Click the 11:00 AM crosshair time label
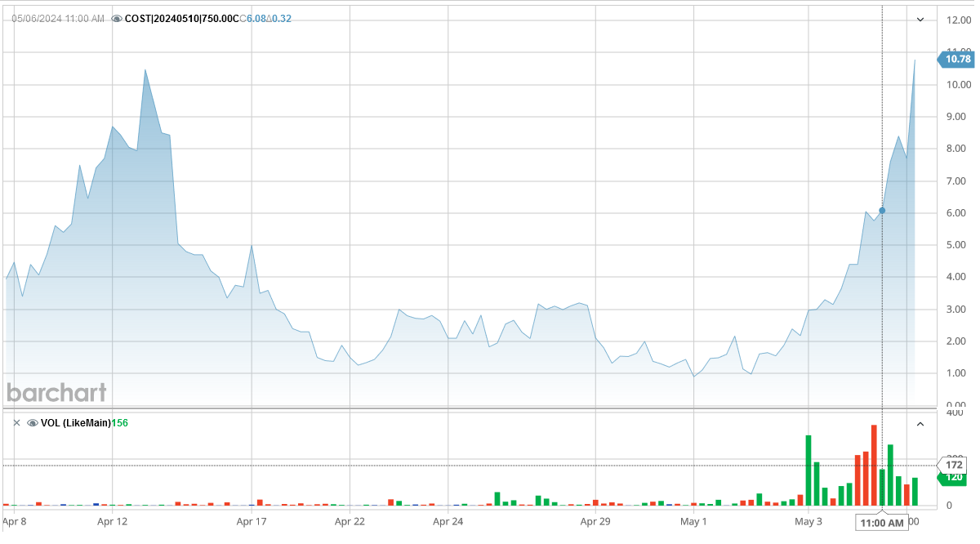This screenshot has width=980, height=544. [882, 522]
